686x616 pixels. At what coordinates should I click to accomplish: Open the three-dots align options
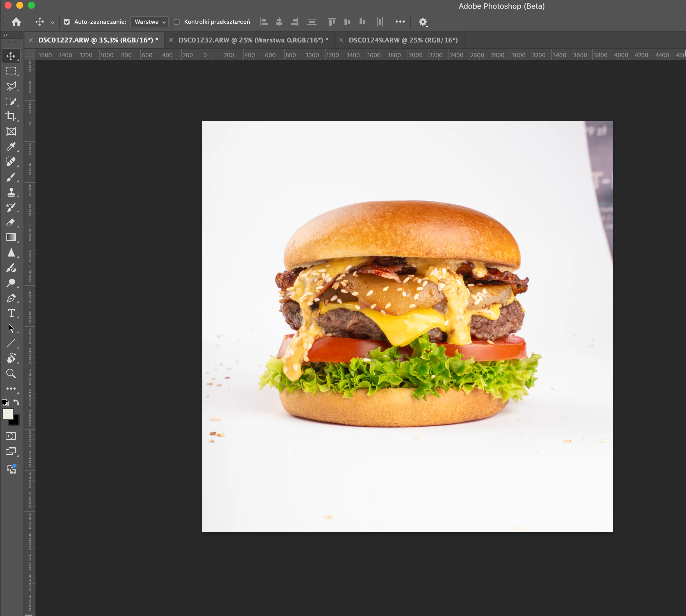point(400,22)
